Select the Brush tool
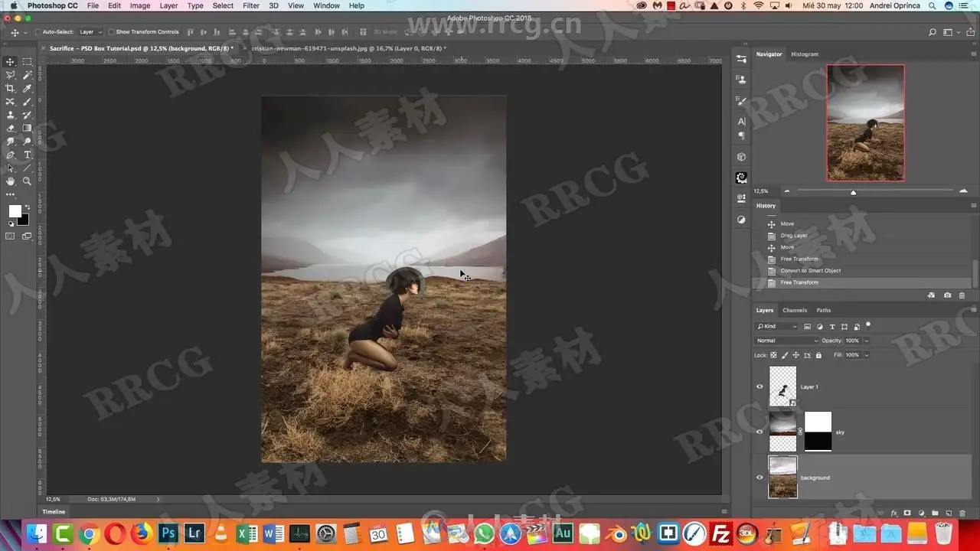This screenshot has height=551, width=980. [28, 102]
